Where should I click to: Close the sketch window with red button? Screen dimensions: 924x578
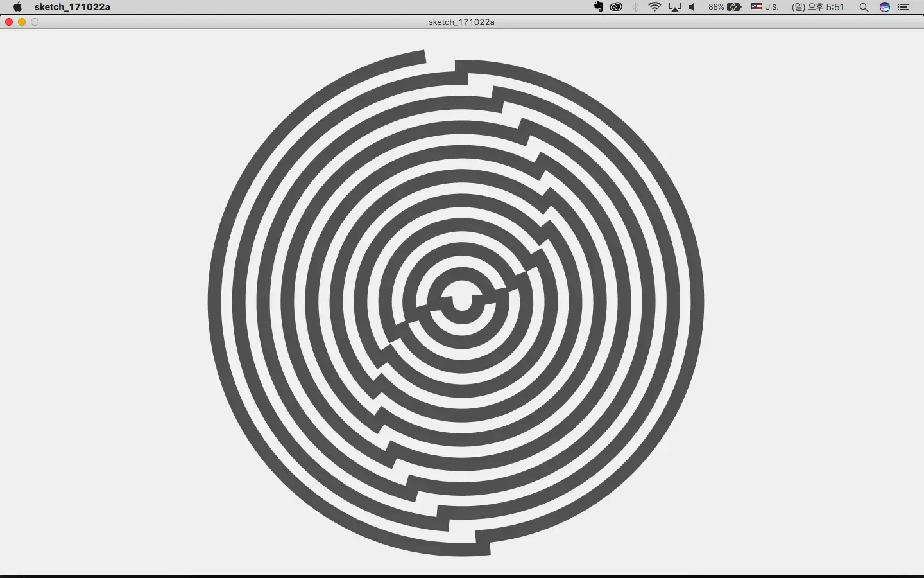pos(9,22)
